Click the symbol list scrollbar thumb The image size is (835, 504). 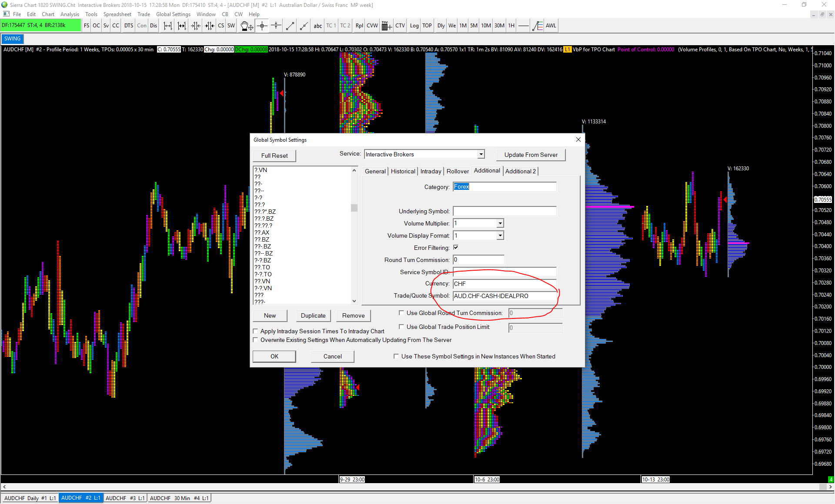click(x=354, y=208)
